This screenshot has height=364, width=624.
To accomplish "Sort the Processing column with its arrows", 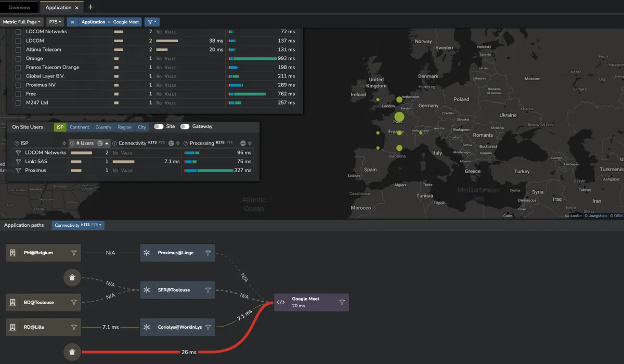I will (x=250, y=143).
